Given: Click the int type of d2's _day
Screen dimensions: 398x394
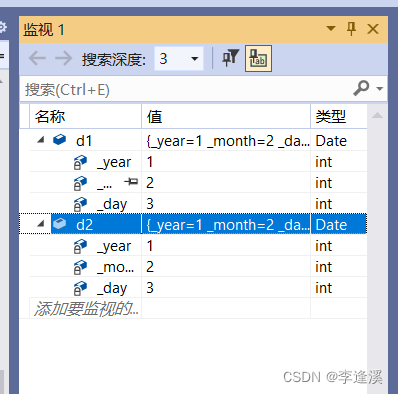Looking at the screenshot, I should [324, 288].
